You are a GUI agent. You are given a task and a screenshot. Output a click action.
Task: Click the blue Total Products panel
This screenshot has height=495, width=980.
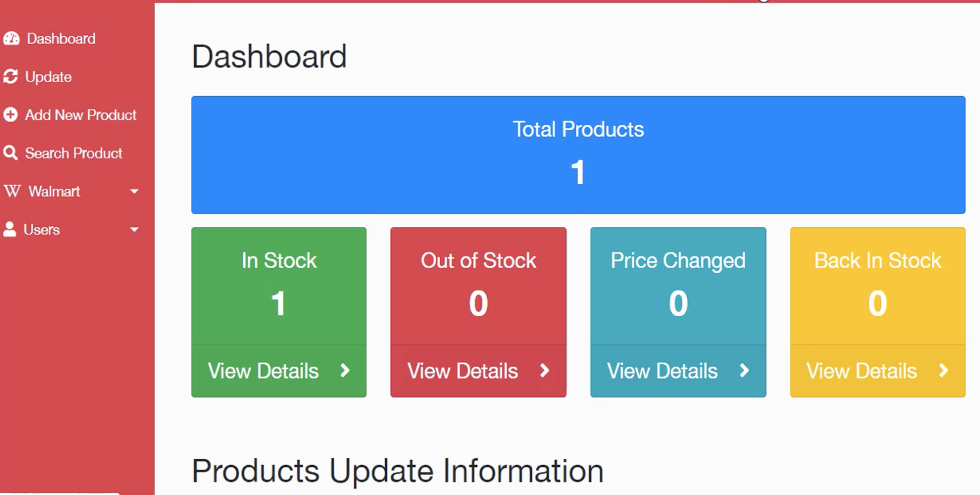point(578,155)
